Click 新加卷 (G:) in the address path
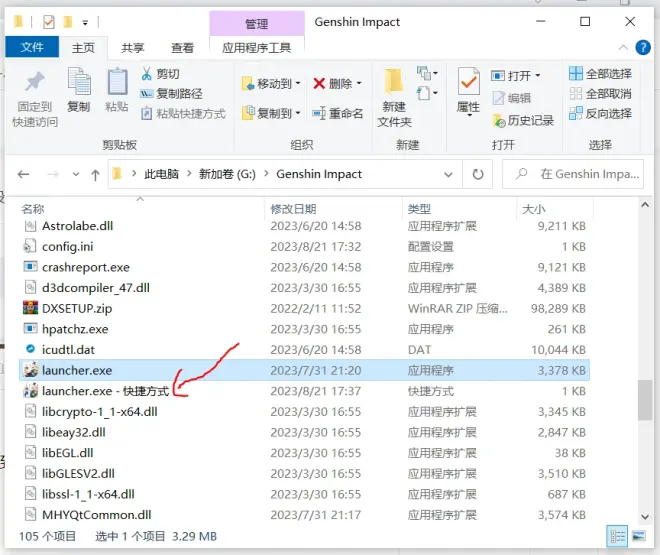660x555 pixels. click(227, 174)
